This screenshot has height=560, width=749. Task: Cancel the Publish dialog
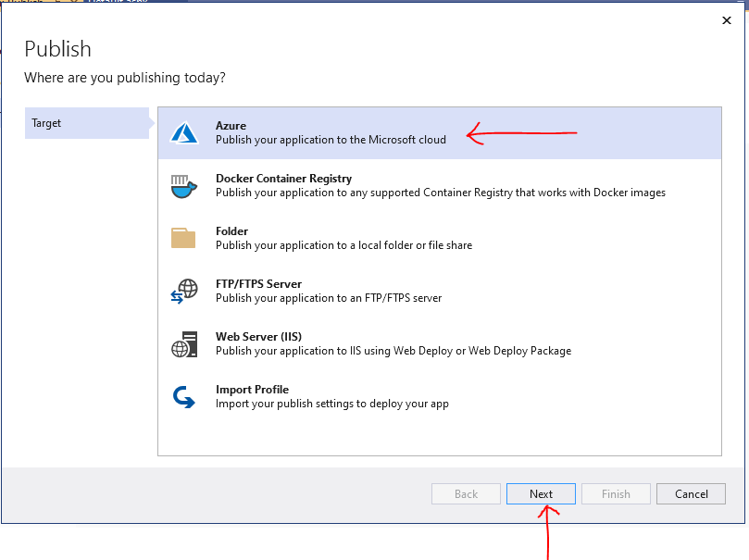pos(691,493)
